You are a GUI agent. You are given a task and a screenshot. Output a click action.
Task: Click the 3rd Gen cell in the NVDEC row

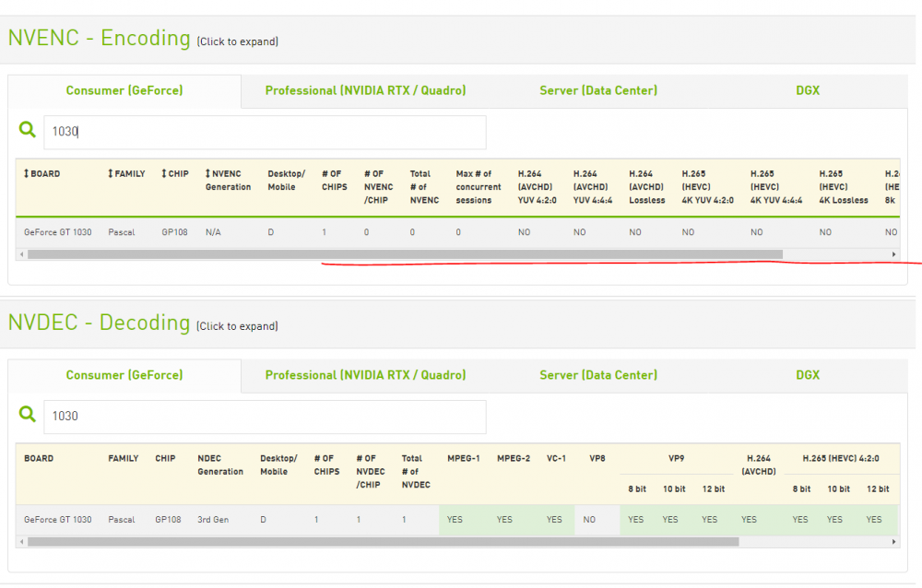pos(213,520)
